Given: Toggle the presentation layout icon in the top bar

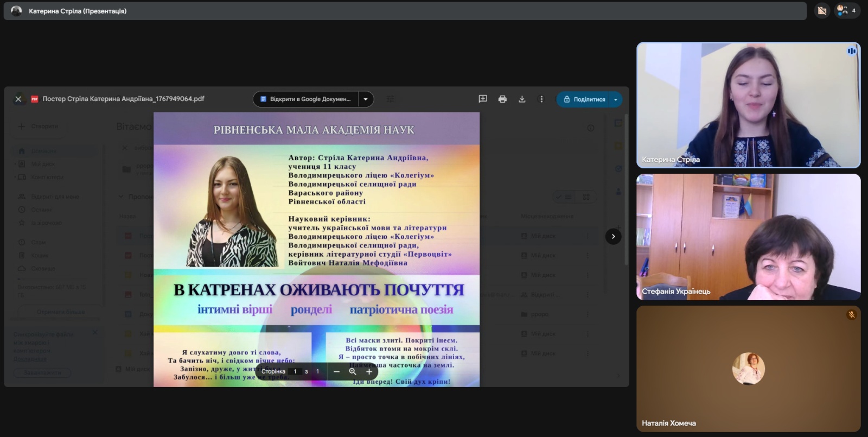Looking at the screenshot, I should (x=822, y=11).
